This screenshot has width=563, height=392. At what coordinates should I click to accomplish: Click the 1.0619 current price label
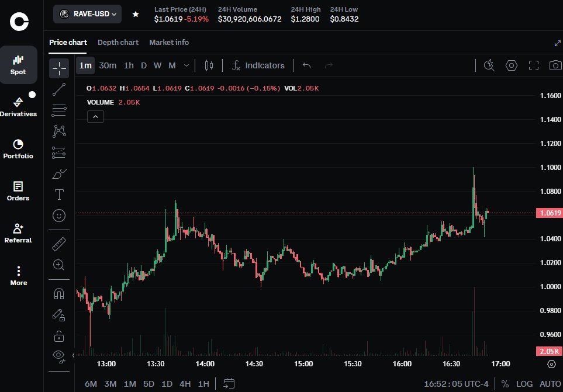pyautogui.click(x=549, y=213)
